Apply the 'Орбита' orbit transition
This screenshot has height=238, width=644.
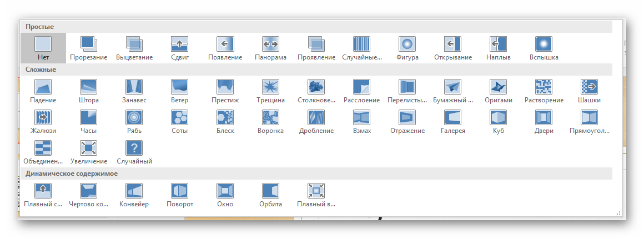coord(270,195)
